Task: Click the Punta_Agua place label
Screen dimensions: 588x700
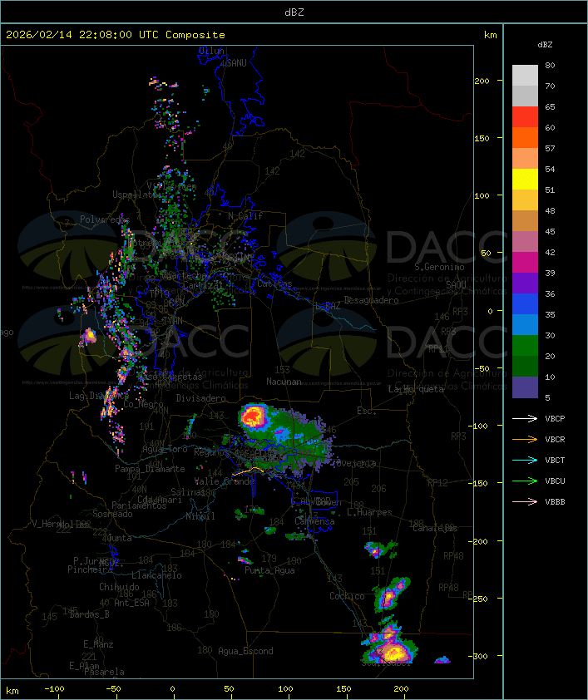Action: [x=269, y=570]
